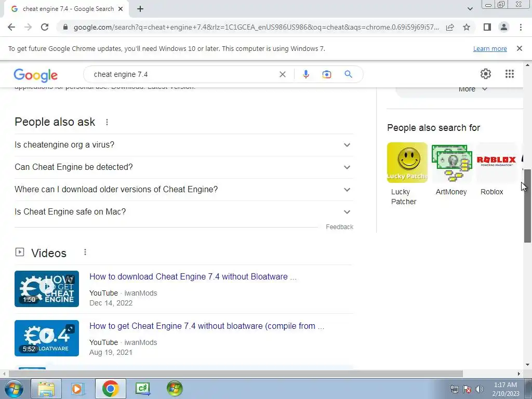
Task: Start a voice search with microphone
Action: [x=305, y=74]
